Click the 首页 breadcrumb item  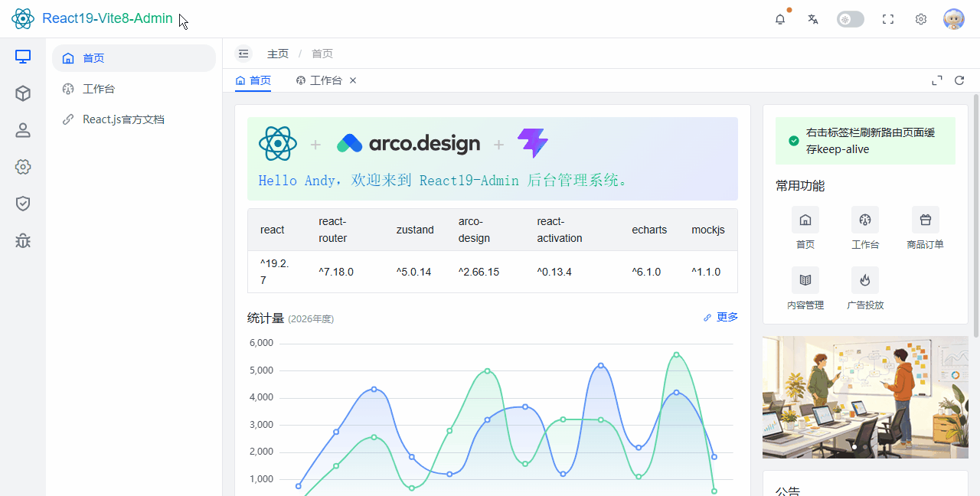(x=322, y=54)
